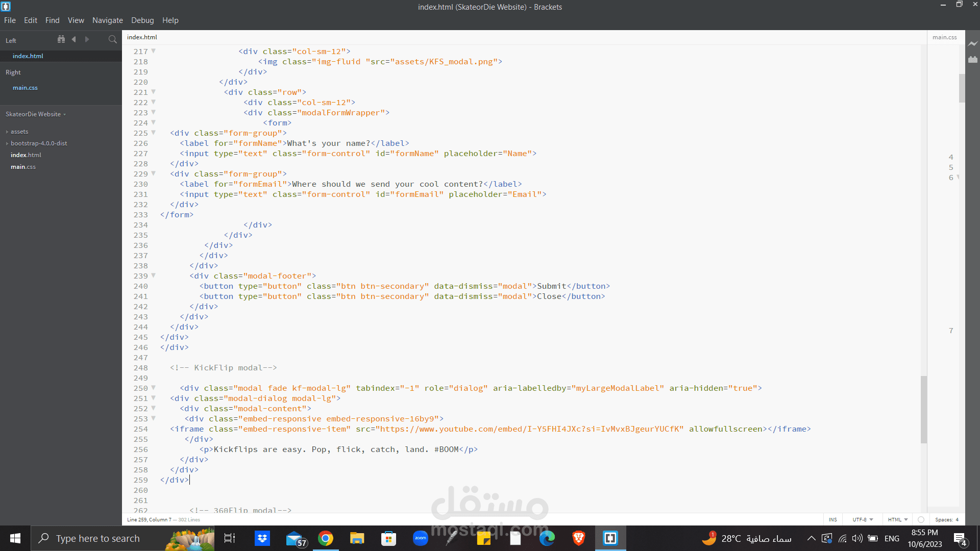980x551 pixels.
Task: Open the UTF-8 encoding dropdown
Action: click(x=863, y=519)
